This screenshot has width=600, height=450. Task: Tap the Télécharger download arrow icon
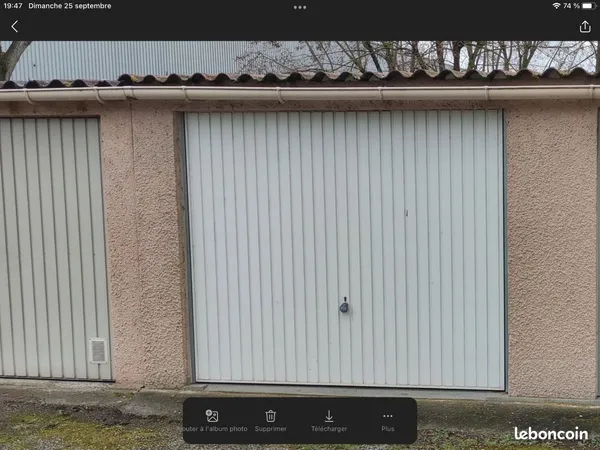click(329, 416)
